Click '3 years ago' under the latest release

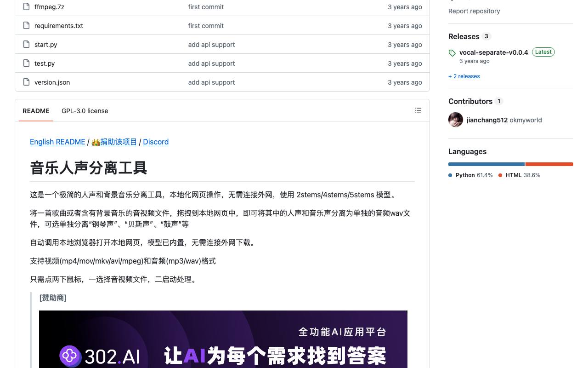pyautogui.click(x=475, y=61)
